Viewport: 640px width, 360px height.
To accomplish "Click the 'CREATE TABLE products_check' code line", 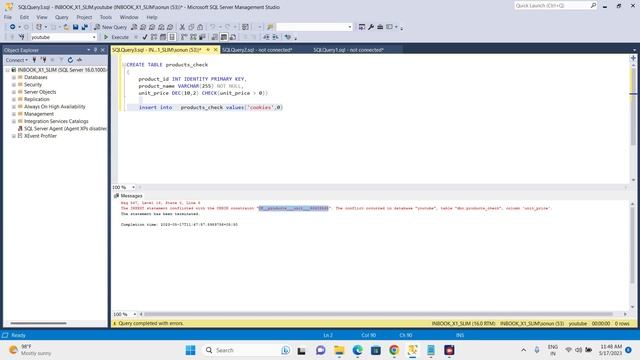I will 167,64.
